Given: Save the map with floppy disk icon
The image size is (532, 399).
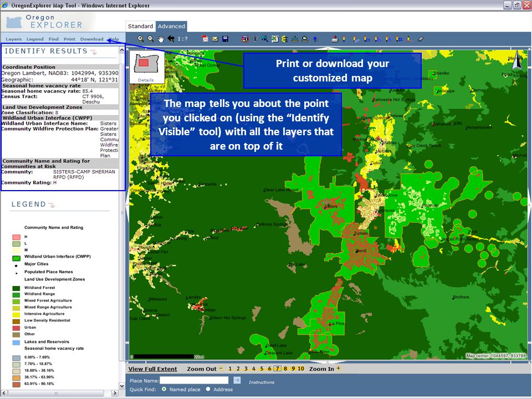Looking at the screenshot, I should (x=226, y=39).
